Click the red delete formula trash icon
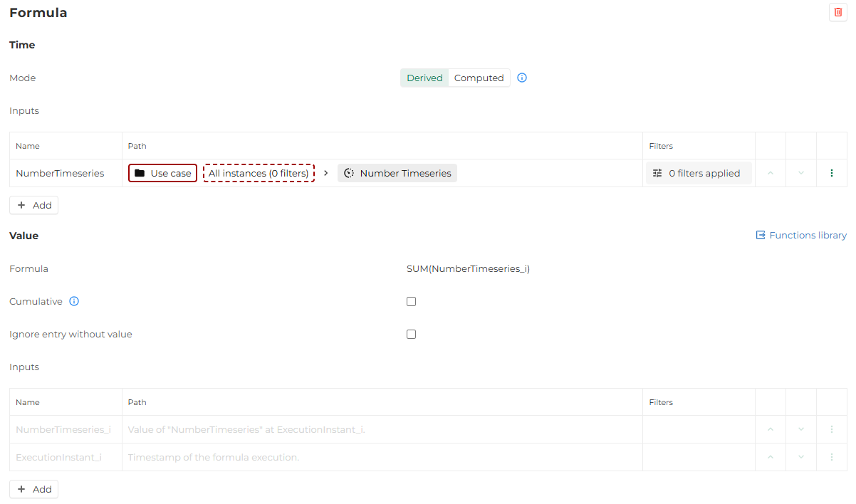The image size is (856, 504). click(837, 12)
